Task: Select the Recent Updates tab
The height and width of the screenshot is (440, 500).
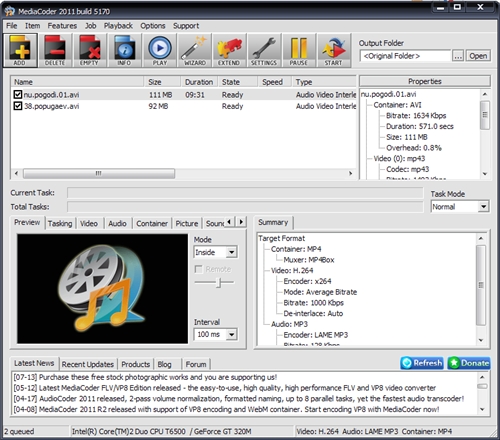Action: pyautogui.click(x=88, y=364)
